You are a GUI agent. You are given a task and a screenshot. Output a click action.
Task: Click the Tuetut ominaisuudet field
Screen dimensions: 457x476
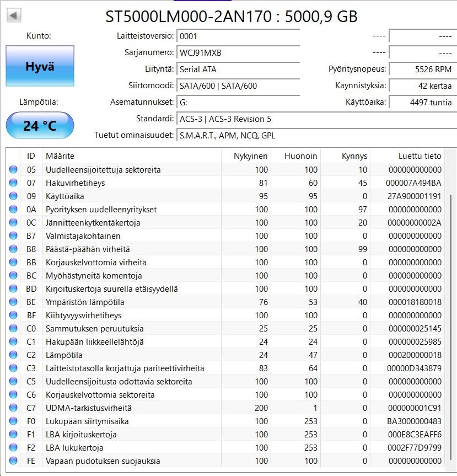315,136
